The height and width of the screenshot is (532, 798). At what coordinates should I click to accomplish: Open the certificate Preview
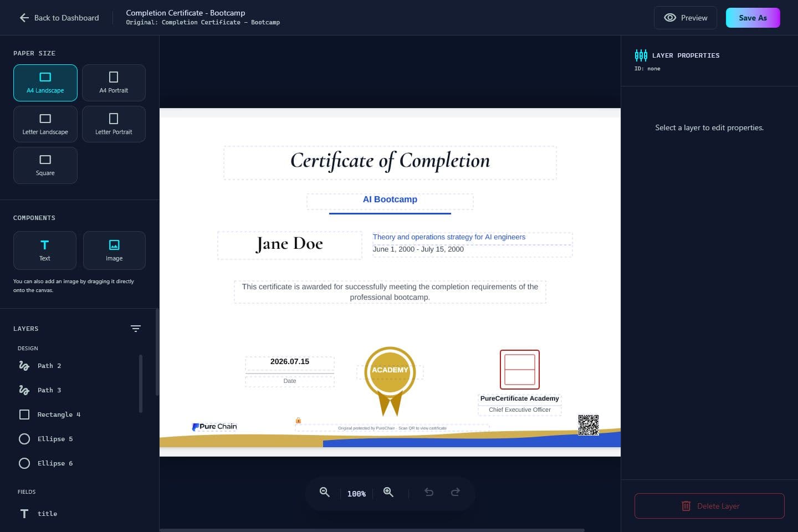(686, 18)
